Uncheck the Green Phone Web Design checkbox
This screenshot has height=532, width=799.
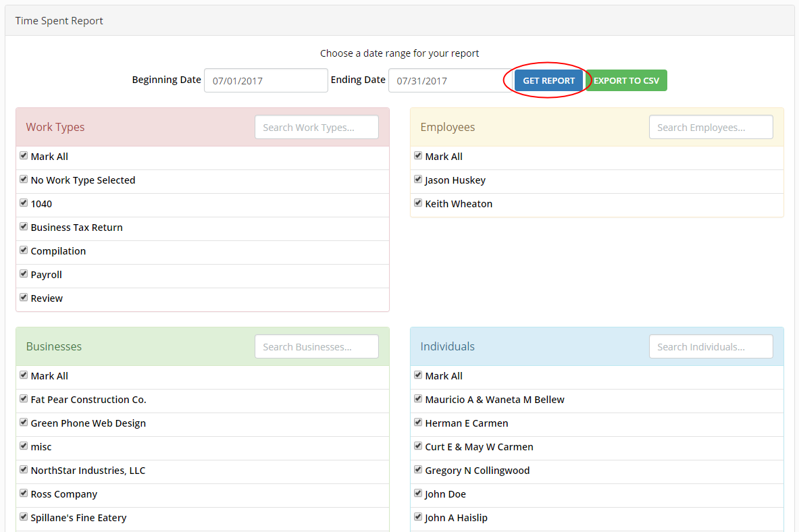24,422
